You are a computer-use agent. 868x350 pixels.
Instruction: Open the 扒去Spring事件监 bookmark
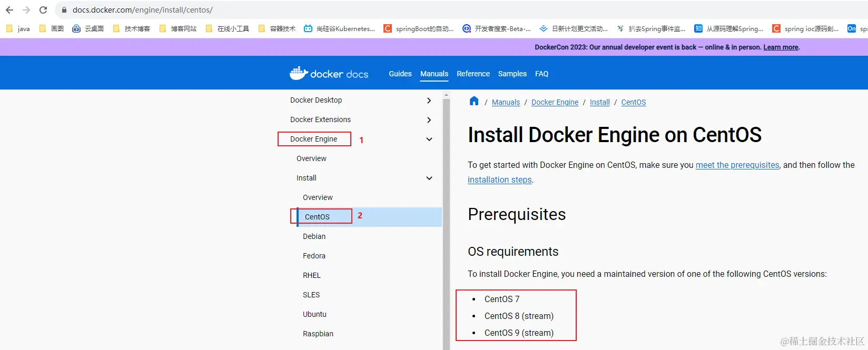tap(651, 29)
